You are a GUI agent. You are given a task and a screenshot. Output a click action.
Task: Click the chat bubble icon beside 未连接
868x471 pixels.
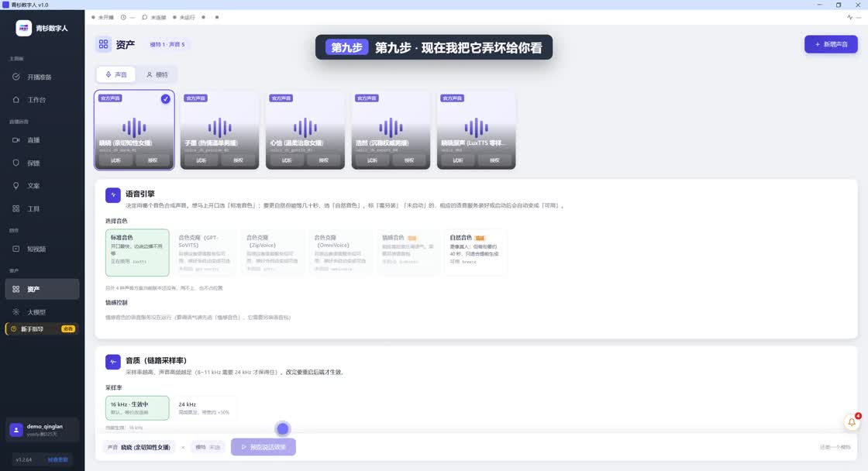click(x=145, y=17)
